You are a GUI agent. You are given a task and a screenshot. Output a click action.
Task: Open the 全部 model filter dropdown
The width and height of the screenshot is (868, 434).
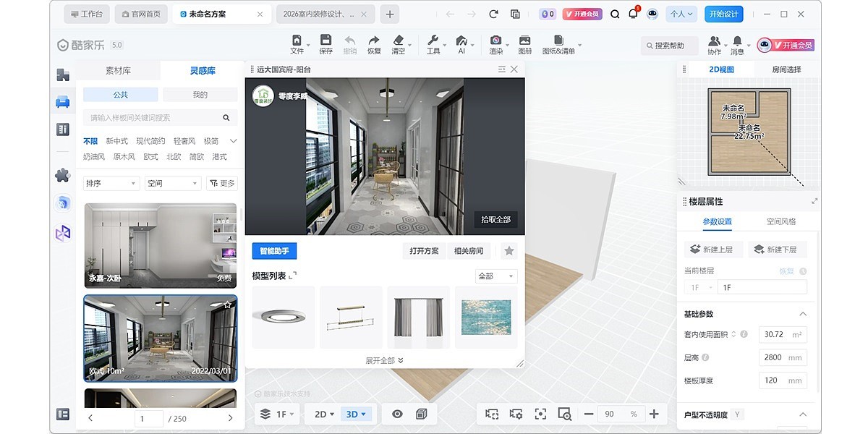click(496, 276)
